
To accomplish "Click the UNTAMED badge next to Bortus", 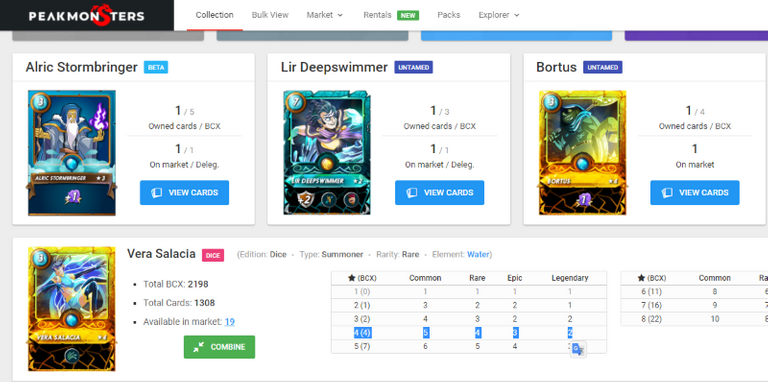I will [x=602, y=67].
